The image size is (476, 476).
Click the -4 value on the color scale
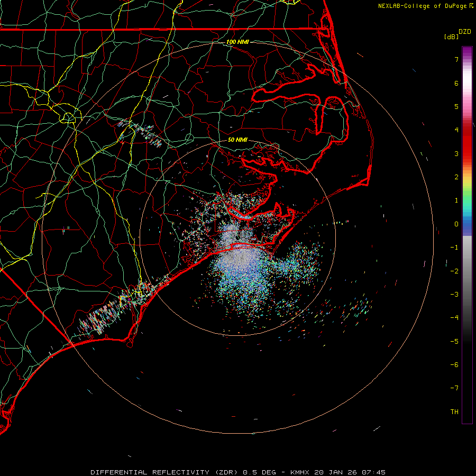point(454,318)
